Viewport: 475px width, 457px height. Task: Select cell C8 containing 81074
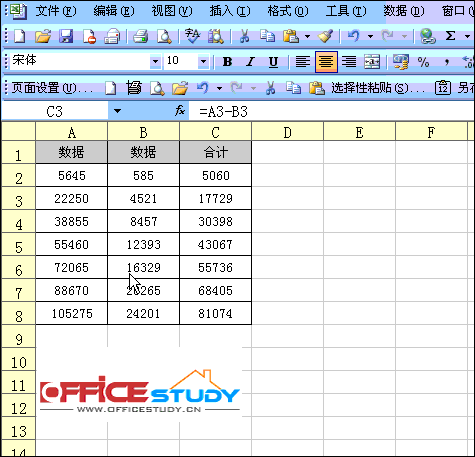(215, 313)
